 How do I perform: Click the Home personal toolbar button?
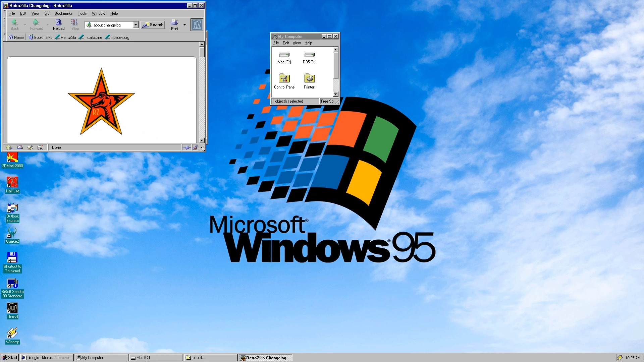16,37
